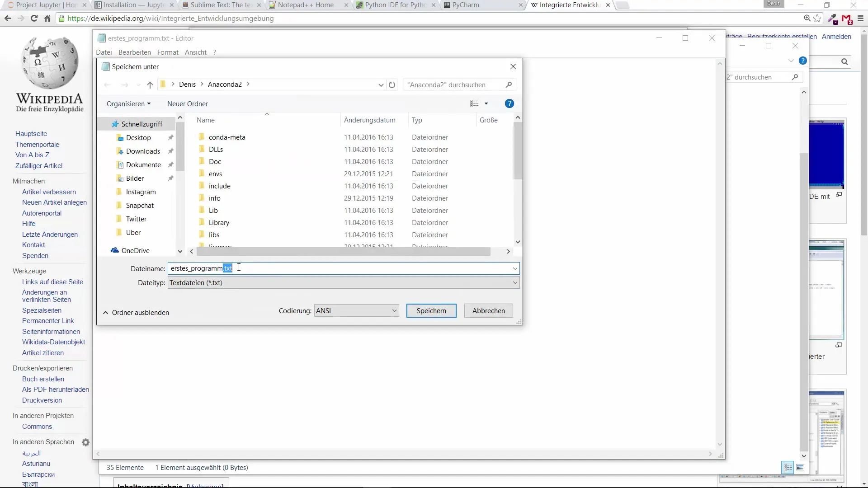Open the Codierung ANSI dropdown
Screen dimensions: 868x488
tap(357, 311)
